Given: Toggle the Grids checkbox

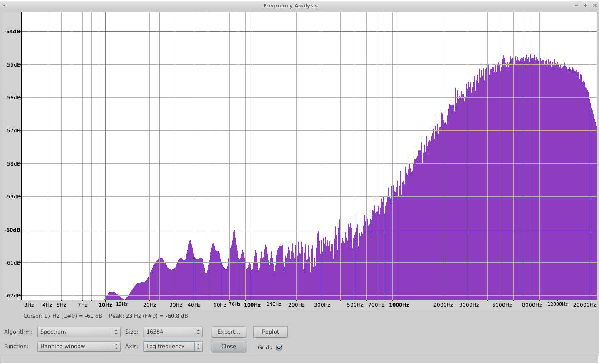Looking at the screenshot, I should pyautogui.click(x=279, y=347).
